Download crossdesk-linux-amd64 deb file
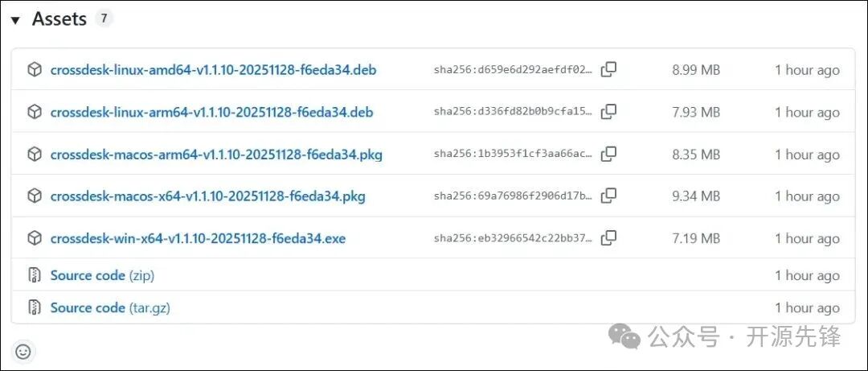This screenshot has width=868, height=371. tap(213, 70)
